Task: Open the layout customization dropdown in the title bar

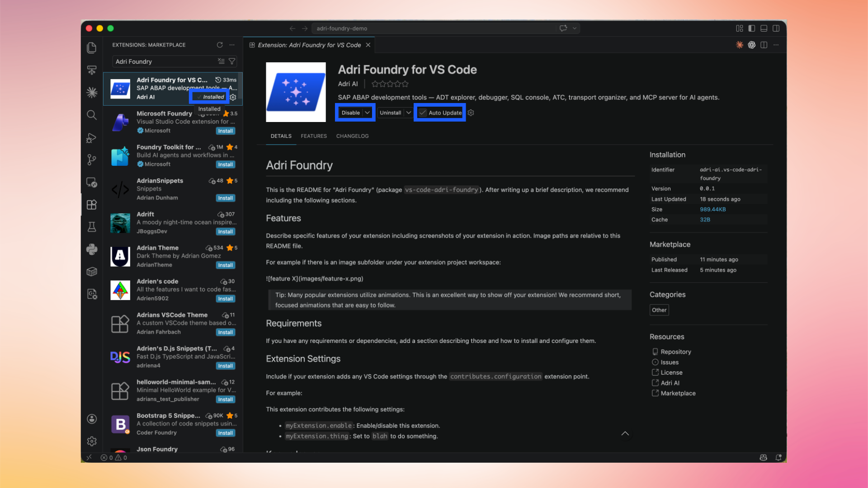Action: click(740, 28)
